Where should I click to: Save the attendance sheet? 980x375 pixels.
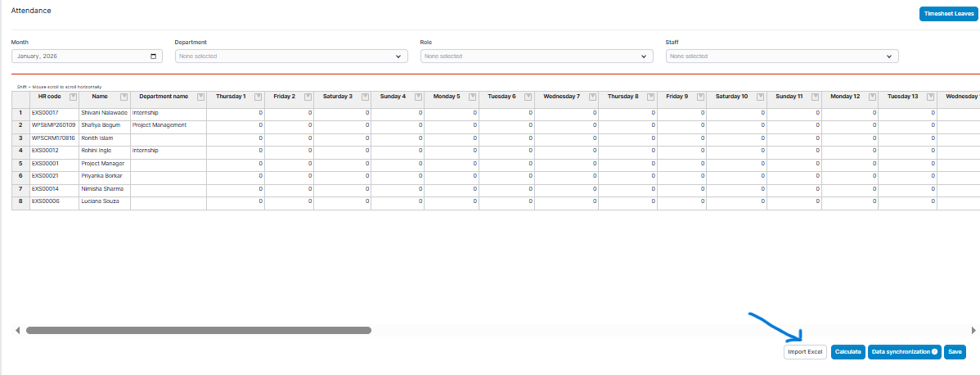point(955,352)
